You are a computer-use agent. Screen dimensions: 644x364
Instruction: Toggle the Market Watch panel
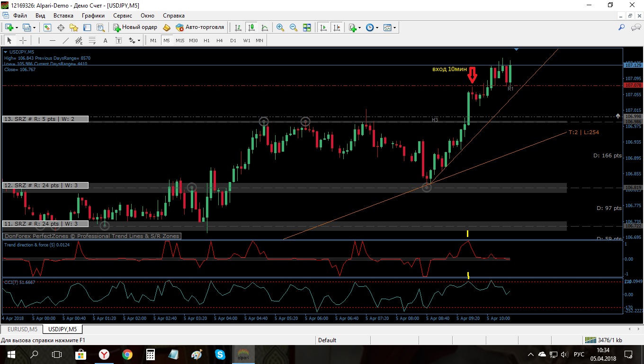point(47,27)
